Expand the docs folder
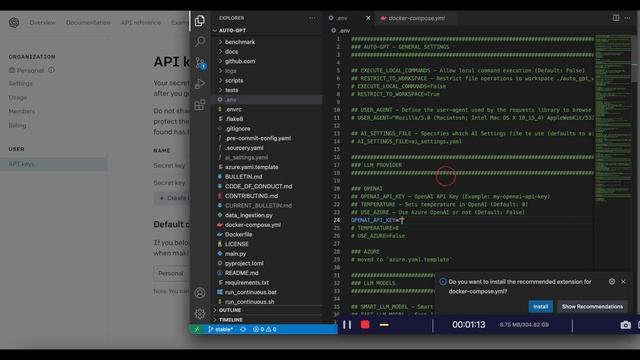 point(231,51)
